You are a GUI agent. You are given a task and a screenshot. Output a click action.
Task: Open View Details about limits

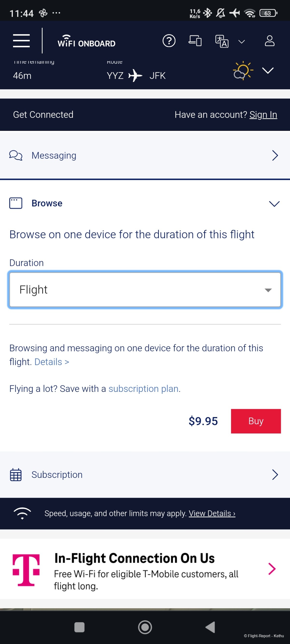[212, 513]
